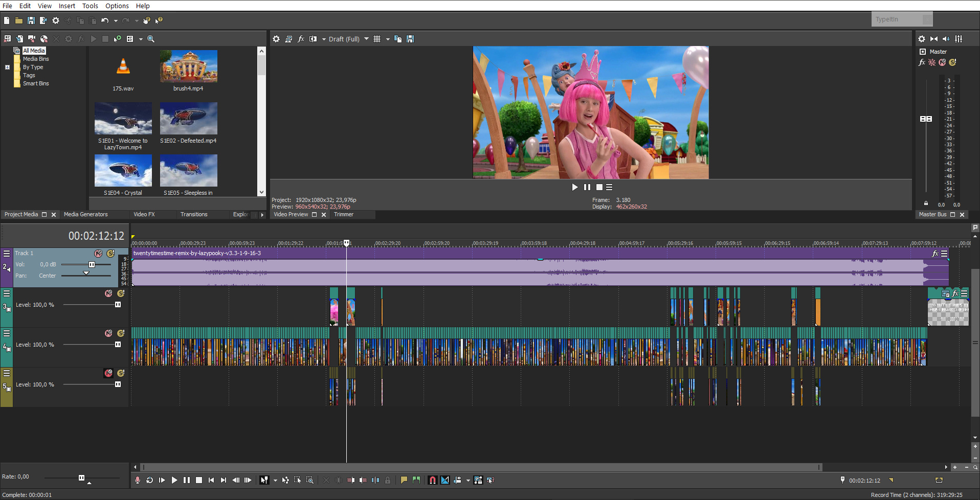Mute audio Track 1
The height and width of the screenshot is (500, 980).
pos(98,254)
